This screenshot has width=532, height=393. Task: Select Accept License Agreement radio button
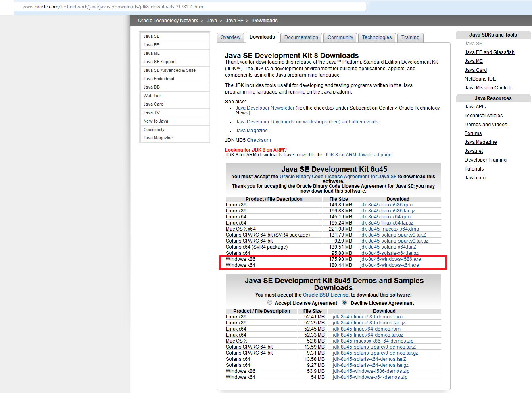coord(270,303)
